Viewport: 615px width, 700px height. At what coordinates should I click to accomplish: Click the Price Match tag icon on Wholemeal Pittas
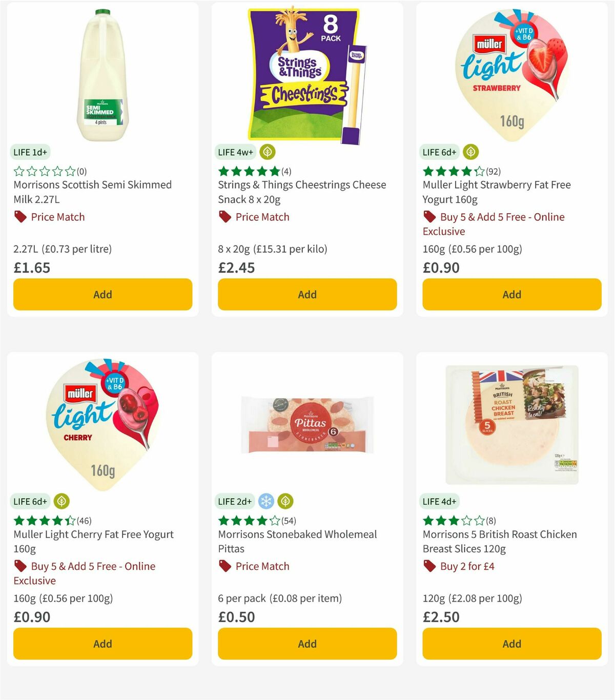click(224, 566)
